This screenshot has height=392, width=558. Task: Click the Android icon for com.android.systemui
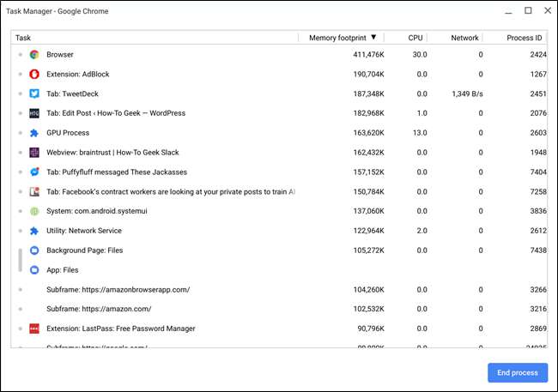(34, 211)
